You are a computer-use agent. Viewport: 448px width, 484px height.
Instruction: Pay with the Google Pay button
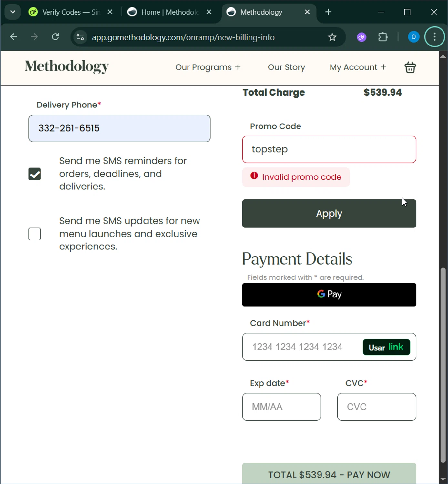329,295
